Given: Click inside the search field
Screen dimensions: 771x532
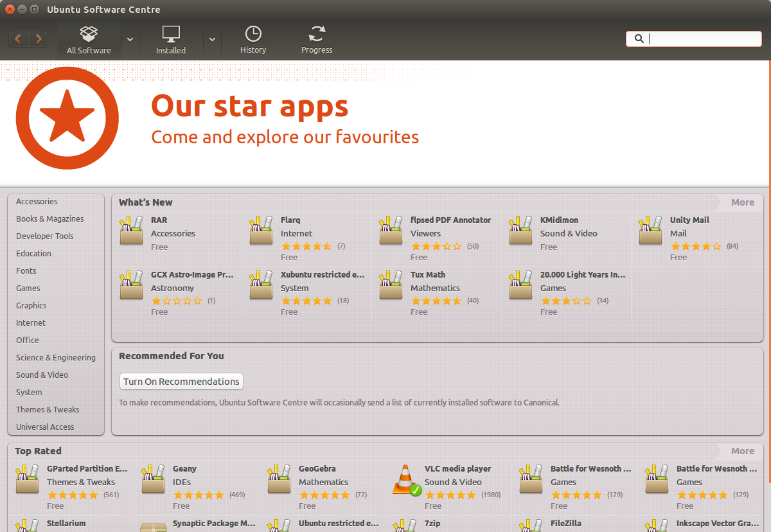Looking at the screenshot, I should point(694,39).
